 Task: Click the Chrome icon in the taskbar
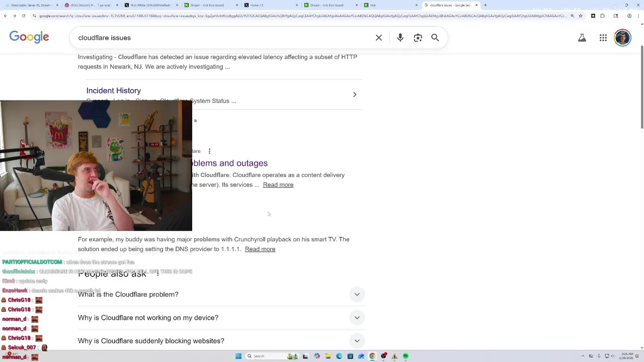(x=372, y=356)
